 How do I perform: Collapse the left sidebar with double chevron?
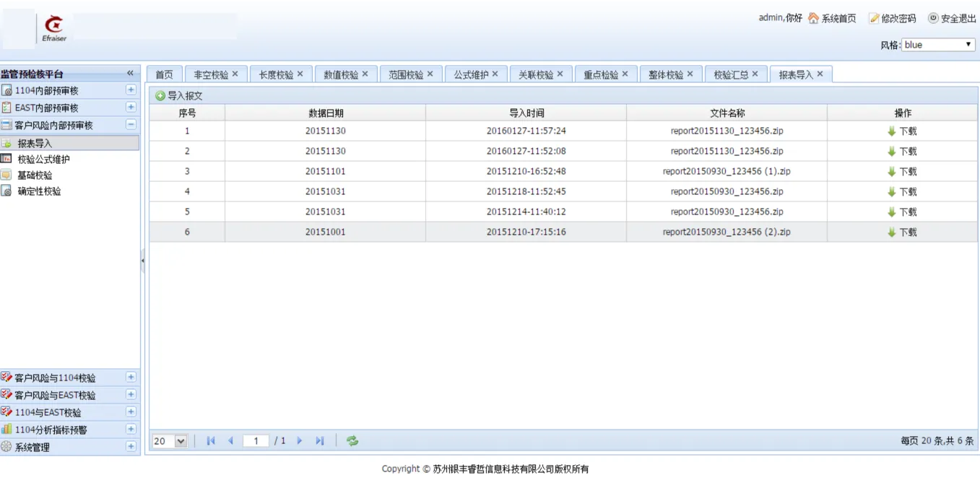tap(130, 74)
